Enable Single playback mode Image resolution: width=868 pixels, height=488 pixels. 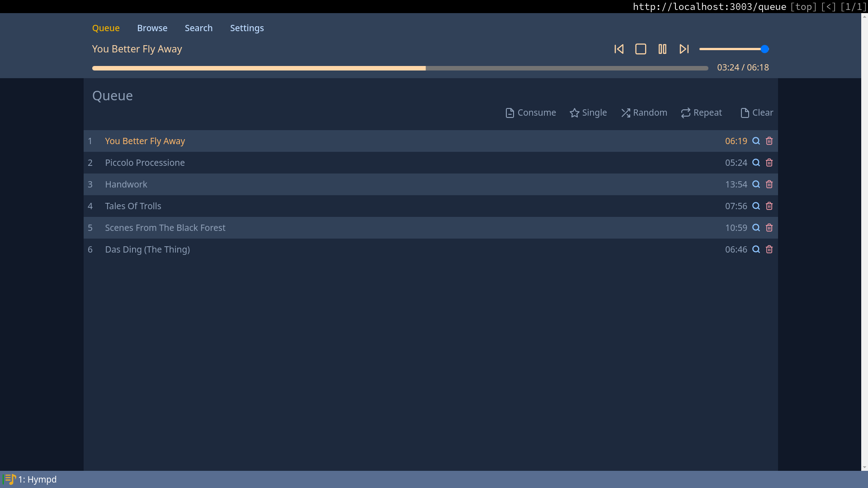(x=588, y=113)
